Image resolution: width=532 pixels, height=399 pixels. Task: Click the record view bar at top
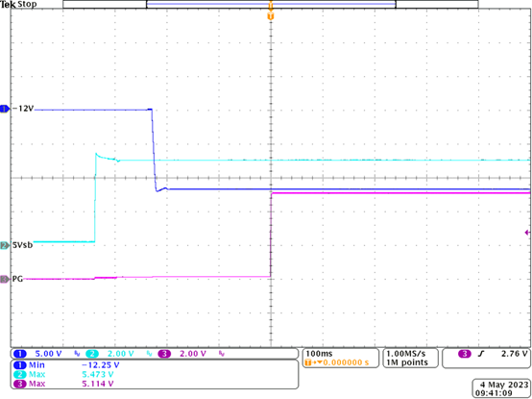pyautogui.click(x=271, y=5)
